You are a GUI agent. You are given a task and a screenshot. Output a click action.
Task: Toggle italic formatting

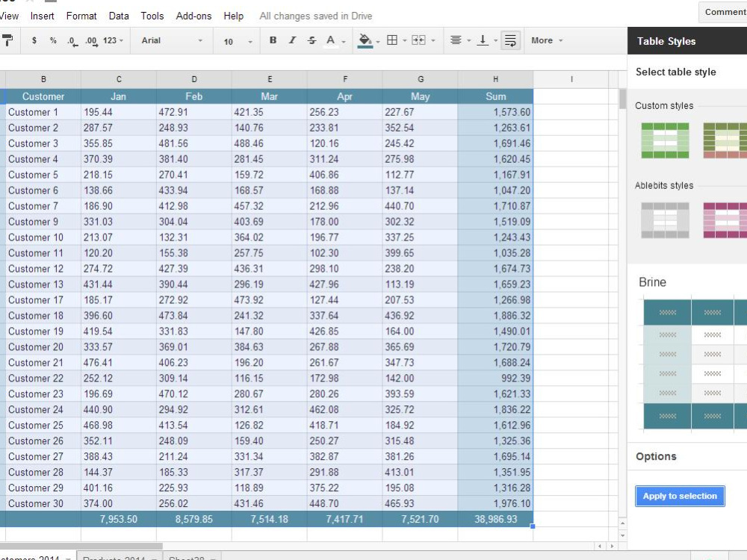click(292, 40)
